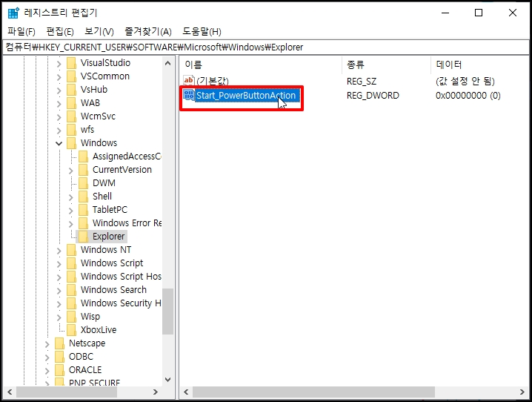Expand the Windows Script key
The height and width of the screenshot is (402, 532).
[x=59, y=263]
